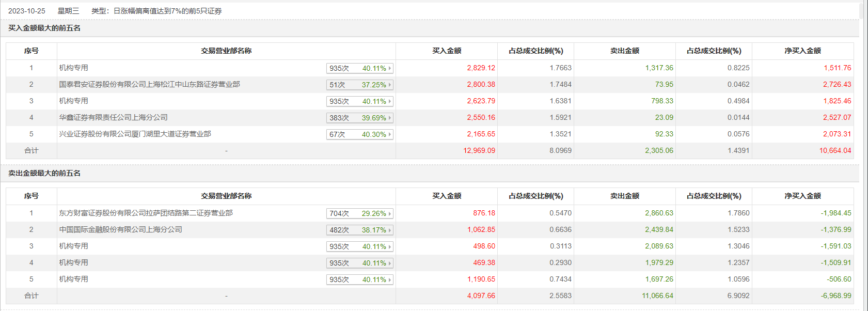Click the arrow in the 935次 box on sell row 5
This screenshot has height=311, width=868.
tap(390, 279)
